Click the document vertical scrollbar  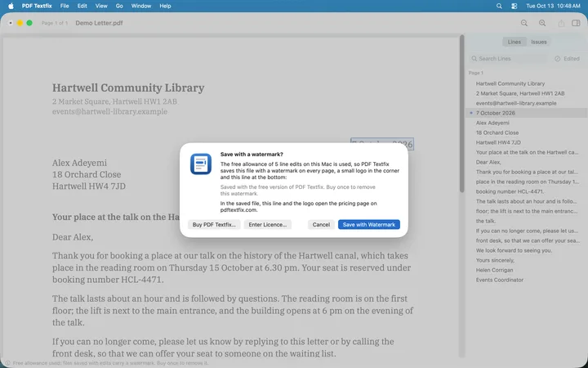pyautogui.click(x=462, y=114)
